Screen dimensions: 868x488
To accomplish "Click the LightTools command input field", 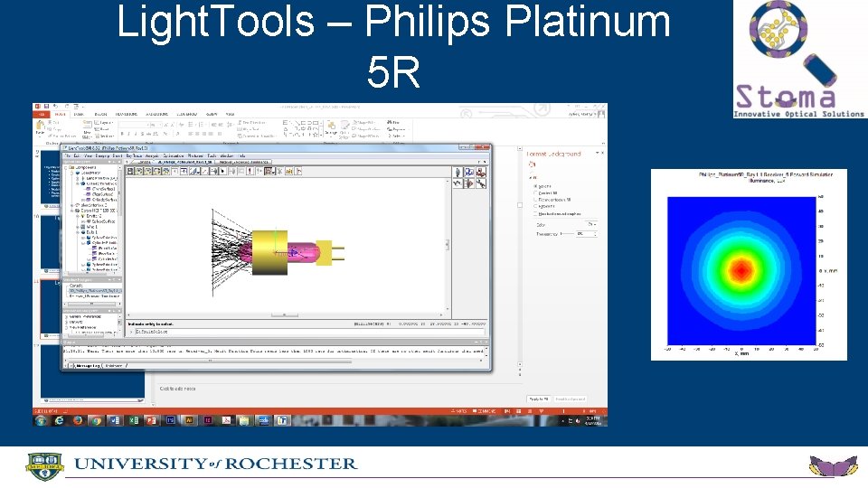I will [309, 332].
